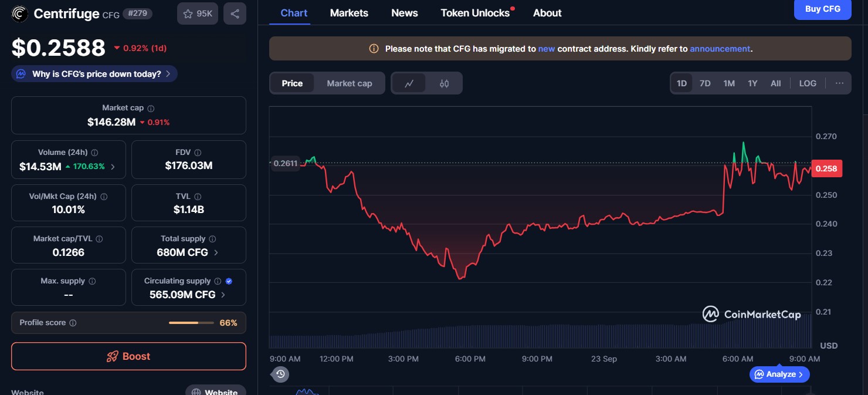The height and width of the screenshot is (395, 868).
Task: Show FDV info icon
Action: (x=198, y=153)
